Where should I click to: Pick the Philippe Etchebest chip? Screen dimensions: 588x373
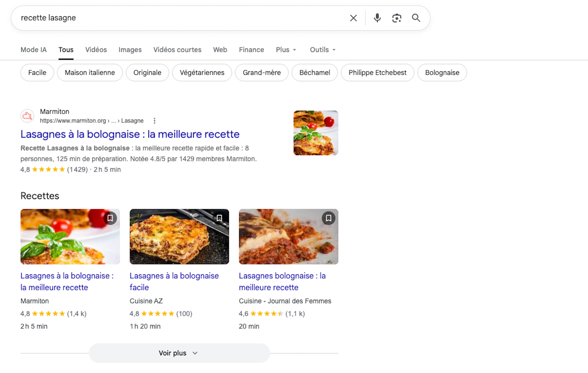[377, 73]
